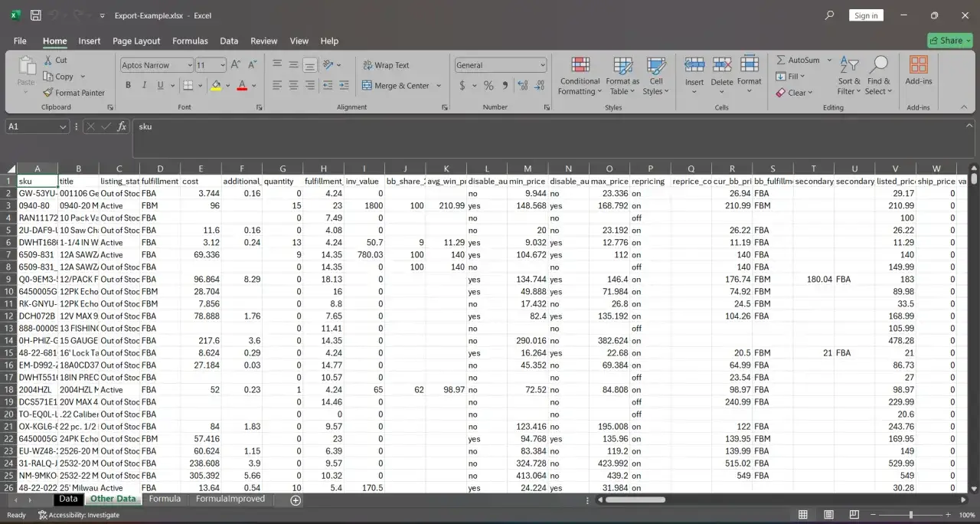
Task: Open Format as Table gallery
Action: [622, 76]
